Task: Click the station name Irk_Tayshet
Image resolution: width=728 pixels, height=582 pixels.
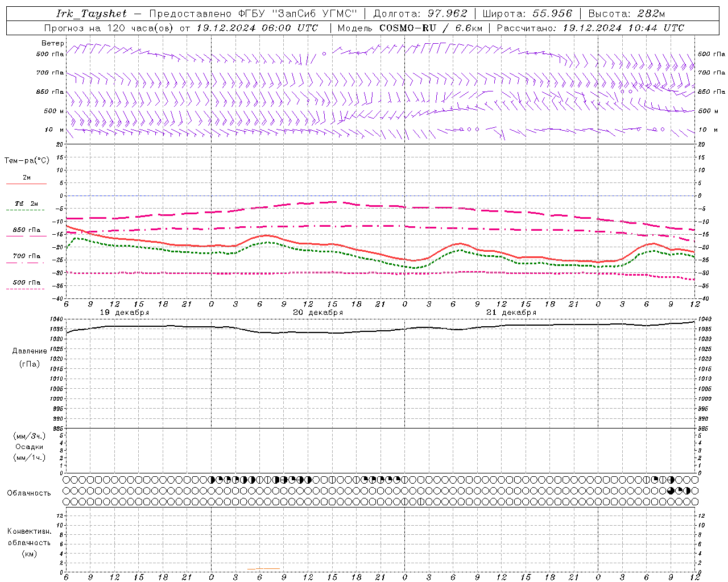Action: tap(92, 14)
